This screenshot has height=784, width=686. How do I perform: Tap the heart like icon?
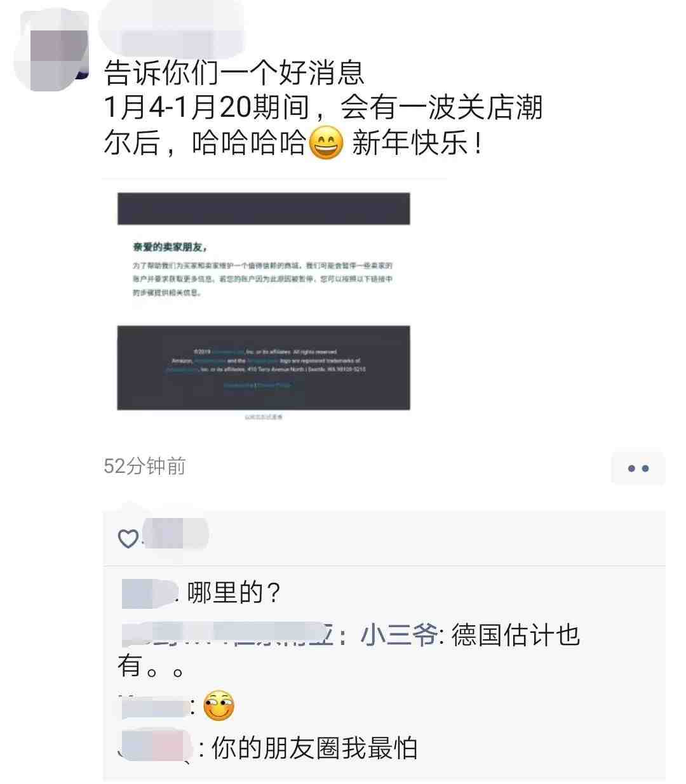tap(128, 539)
